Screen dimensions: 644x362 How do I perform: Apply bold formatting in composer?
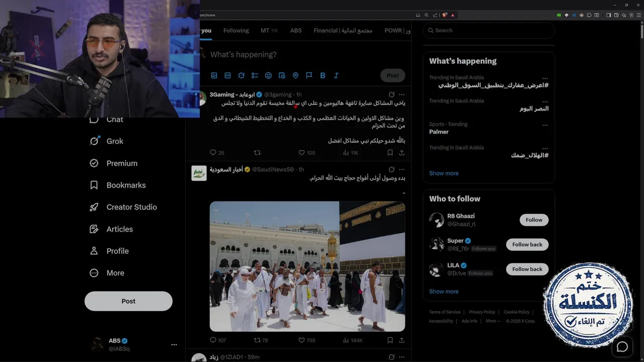pos(323,75)
